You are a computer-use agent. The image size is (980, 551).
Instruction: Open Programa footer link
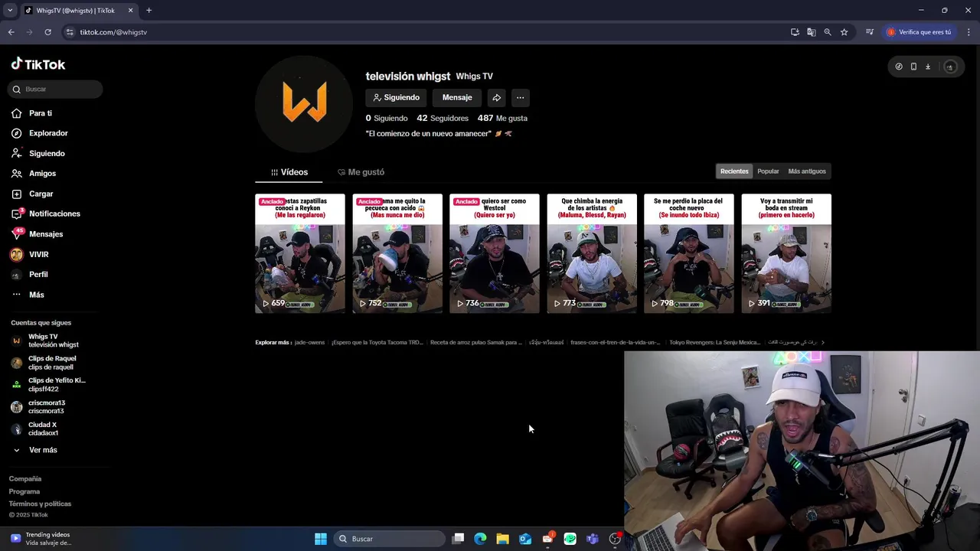click(x=24, y=491)
